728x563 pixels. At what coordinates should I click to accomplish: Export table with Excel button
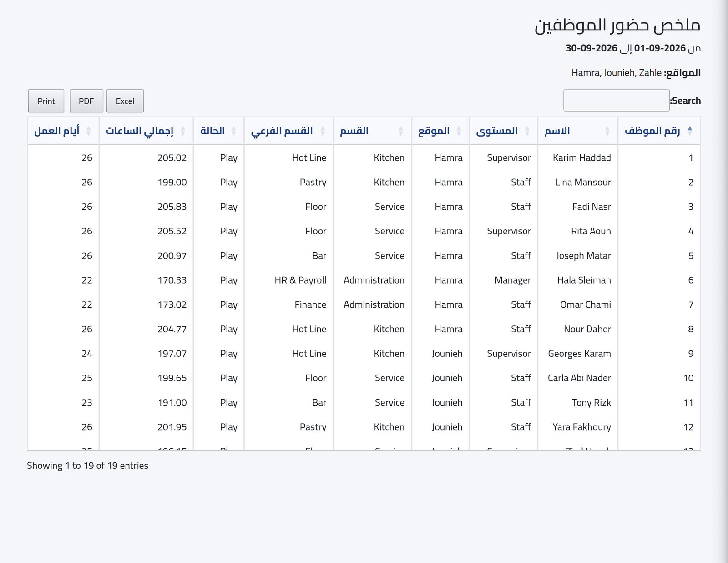[125, 101]
